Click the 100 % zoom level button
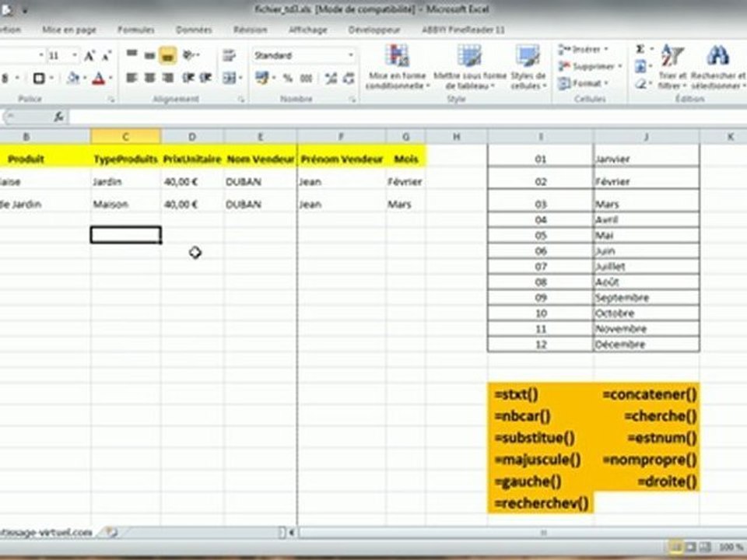Viewport: 747px width, 560px height. 731,547
